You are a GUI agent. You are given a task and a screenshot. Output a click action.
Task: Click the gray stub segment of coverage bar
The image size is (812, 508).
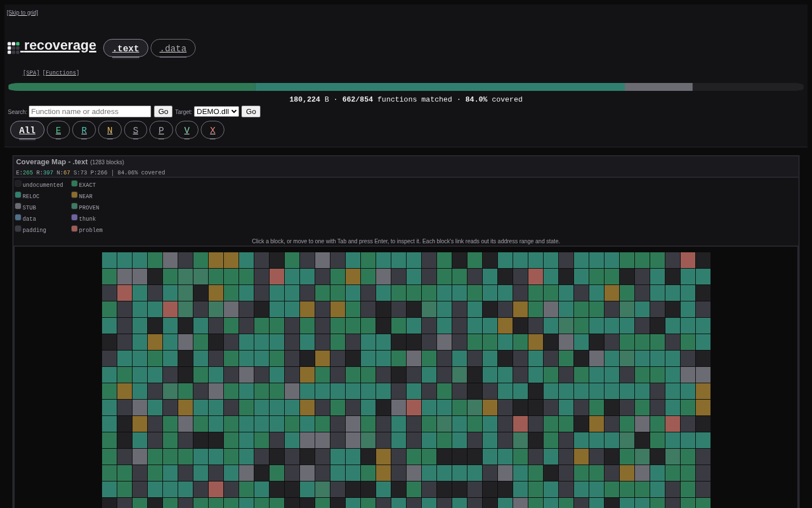(x=659, y=87)
